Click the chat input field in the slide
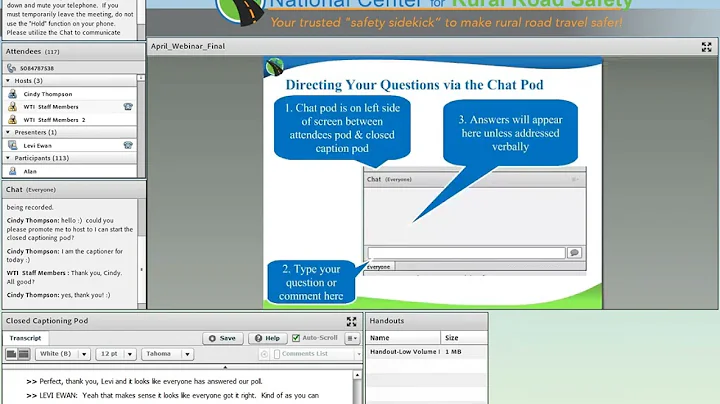Image resolution: width=720 pixels, height=404 pixels. click(x=466, y=252)
